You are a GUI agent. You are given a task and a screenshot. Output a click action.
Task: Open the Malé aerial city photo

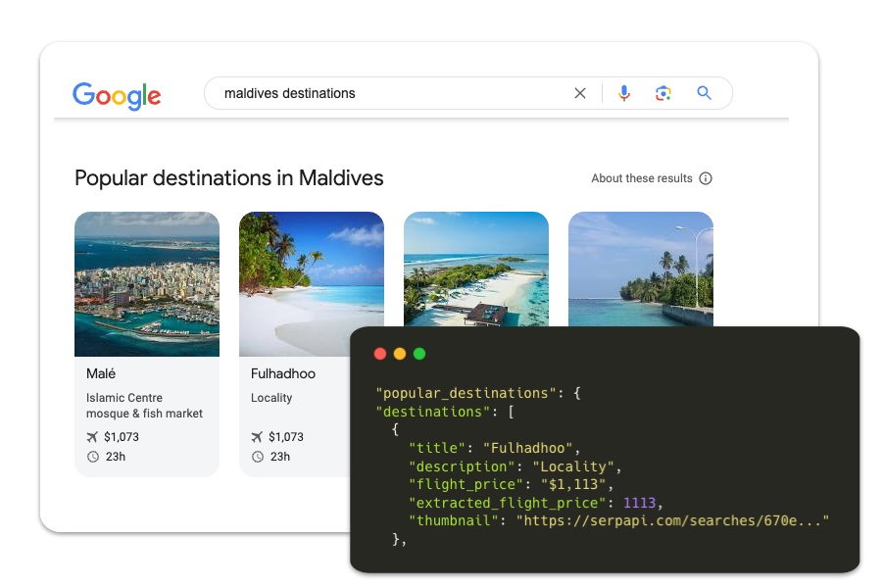147,284
